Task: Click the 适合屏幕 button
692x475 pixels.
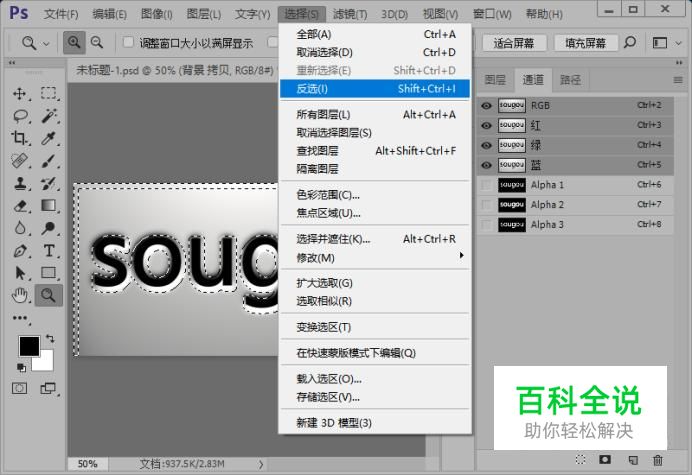Action: 514,43
